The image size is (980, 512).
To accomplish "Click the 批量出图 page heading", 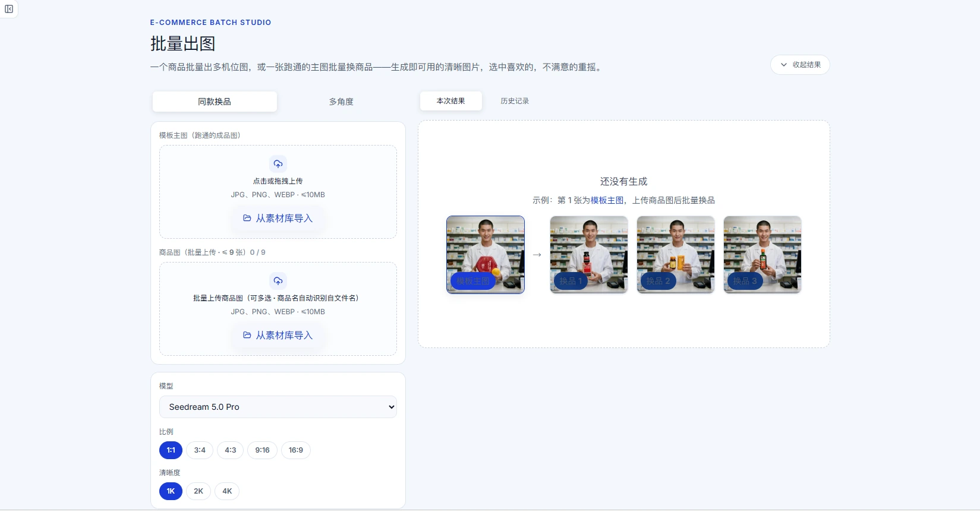I will pyautogui.click(x=183, y=43).
